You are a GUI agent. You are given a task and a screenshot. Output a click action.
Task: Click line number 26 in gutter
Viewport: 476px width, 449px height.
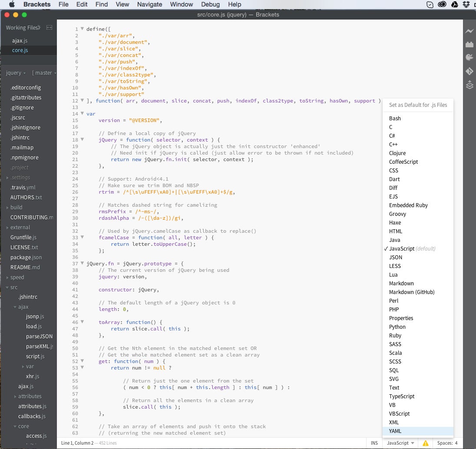pyautogui.click(x=75, y=192)
